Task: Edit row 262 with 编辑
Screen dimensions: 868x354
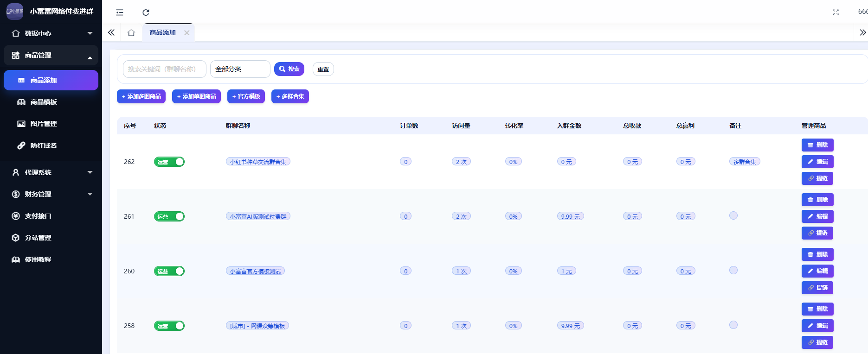Action: 817,162
